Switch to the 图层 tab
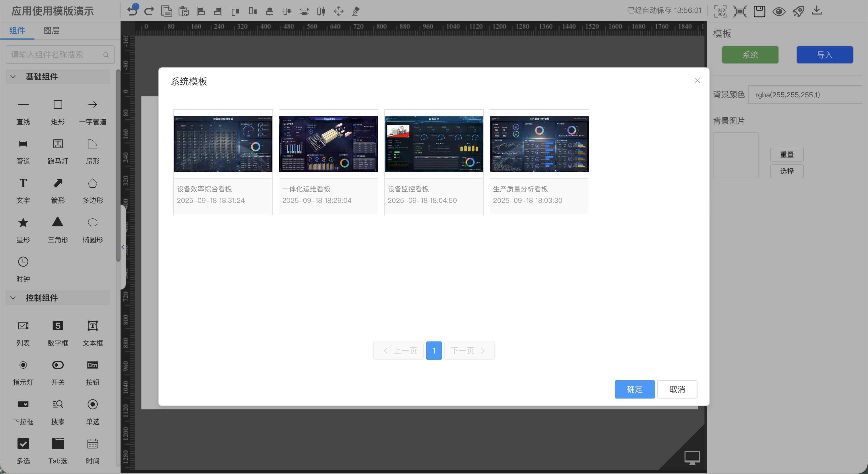This screenshot has width=868, height=474. click(52, 31)
